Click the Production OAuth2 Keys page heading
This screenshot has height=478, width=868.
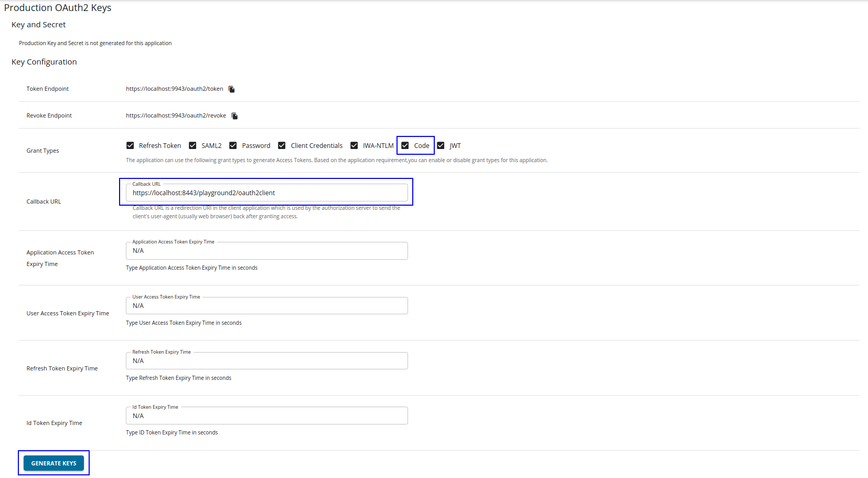click(x=58, y=7)
